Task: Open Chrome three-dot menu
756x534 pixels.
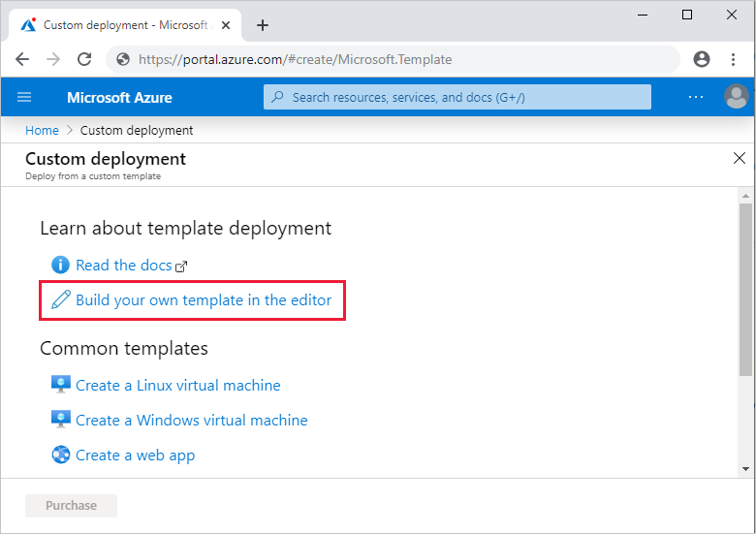Action: [733, 59]
